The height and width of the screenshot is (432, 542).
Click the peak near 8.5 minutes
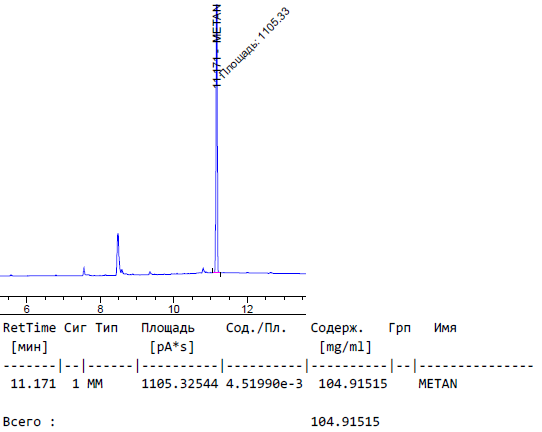pyautogui.click(x=118, y=254)
